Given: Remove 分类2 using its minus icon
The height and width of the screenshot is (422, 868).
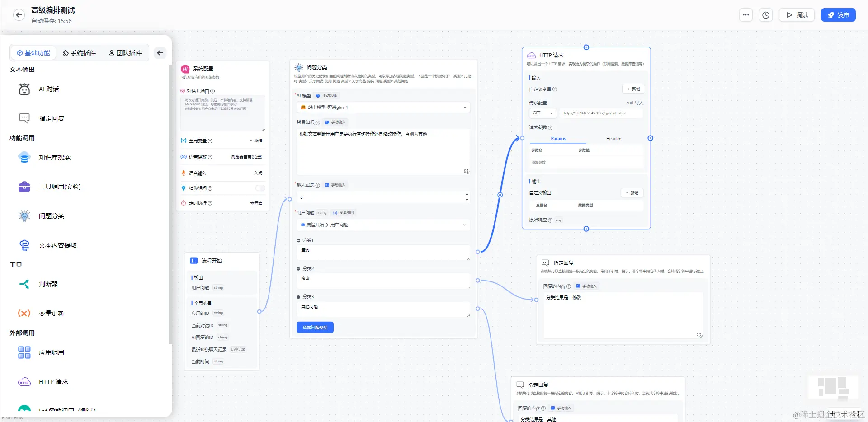Looking at the screenshot, I should tap(298, 269).
